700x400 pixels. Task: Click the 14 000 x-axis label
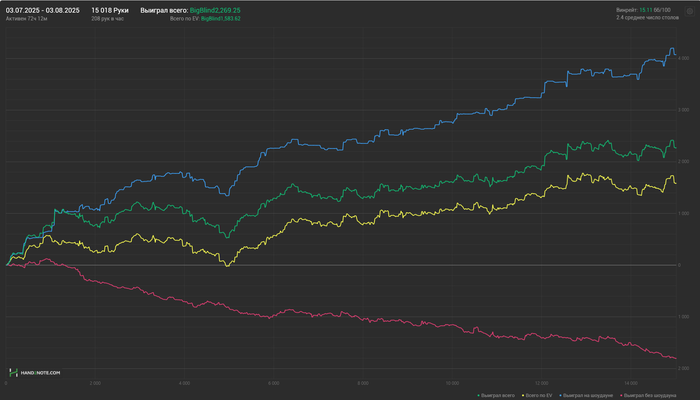[x=631, y=383]
